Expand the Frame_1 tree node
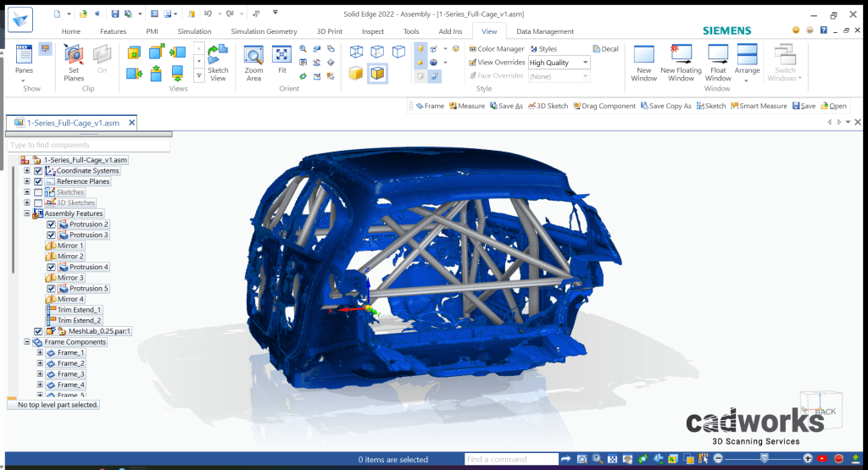 click(39, 352)
